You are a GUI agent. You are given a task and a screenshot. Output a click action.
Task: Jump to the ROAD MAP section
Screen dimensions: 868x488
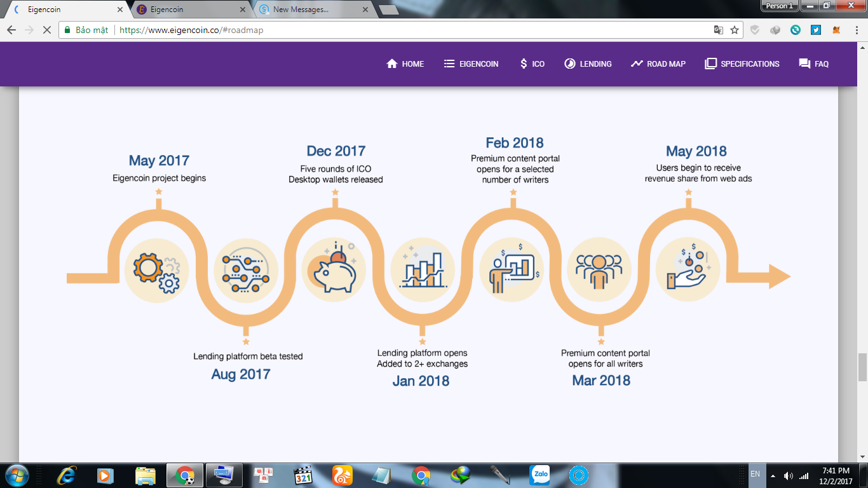tap(658, 64)
